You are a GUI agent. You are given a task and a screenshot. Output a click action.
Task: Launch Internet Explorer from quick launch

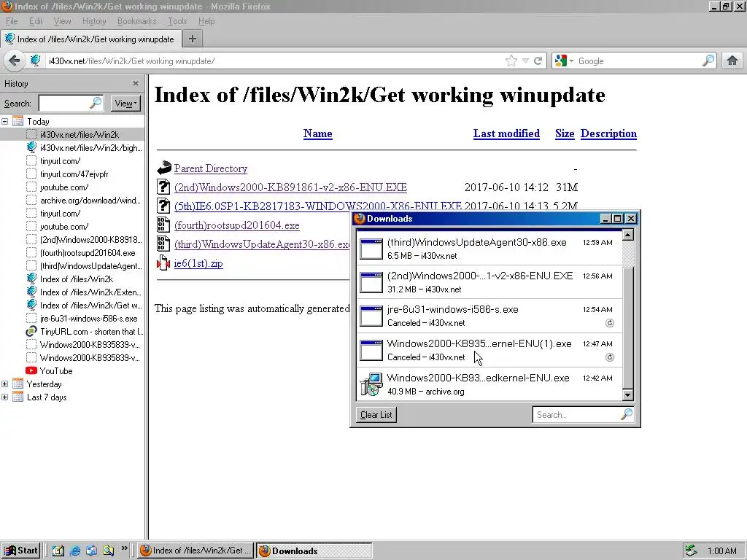click(75, 551)
